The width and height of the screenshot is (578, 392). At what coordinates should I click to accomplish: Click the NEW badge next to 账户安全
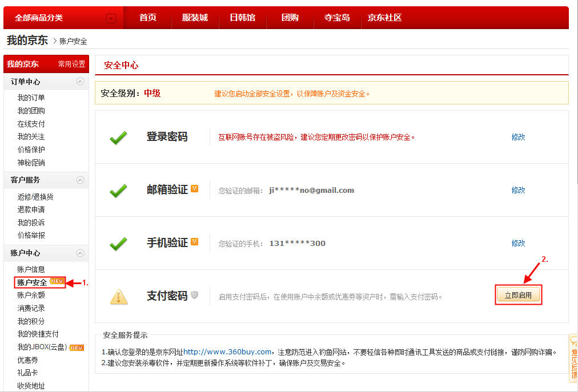coord(57,281)
